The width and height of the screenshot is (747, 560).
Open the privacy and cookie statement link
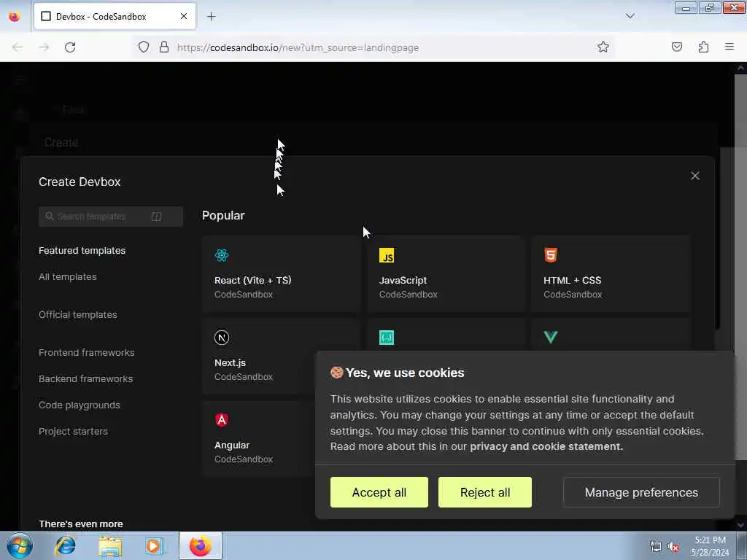pyautogui.click(x=546, y=447)
